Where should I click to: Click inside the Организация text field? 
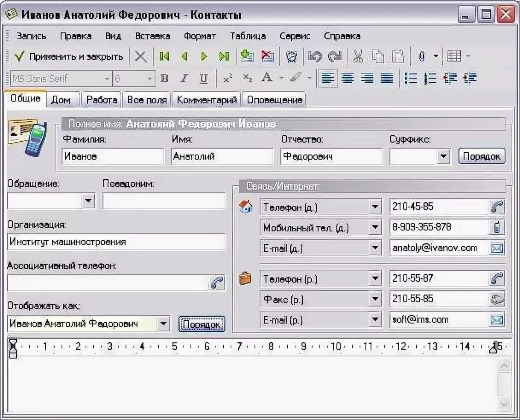pyautogui.click(x=115, y=242)
